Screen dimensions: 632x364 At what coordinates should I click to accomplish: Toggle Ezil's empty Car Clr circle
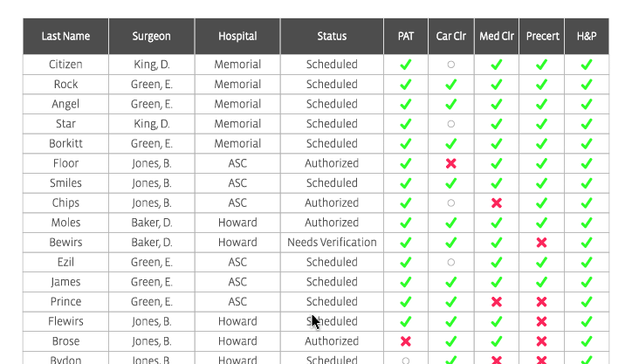pos(451,262)
